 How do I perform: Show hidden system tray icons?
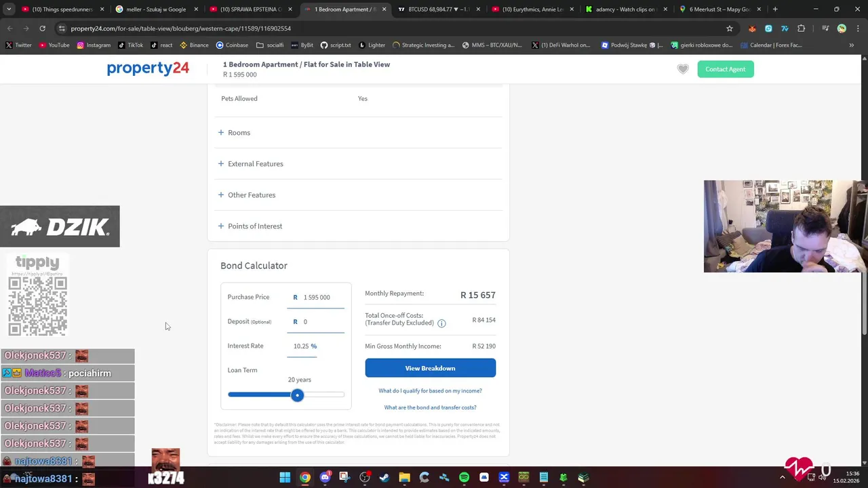pos(782,478)
